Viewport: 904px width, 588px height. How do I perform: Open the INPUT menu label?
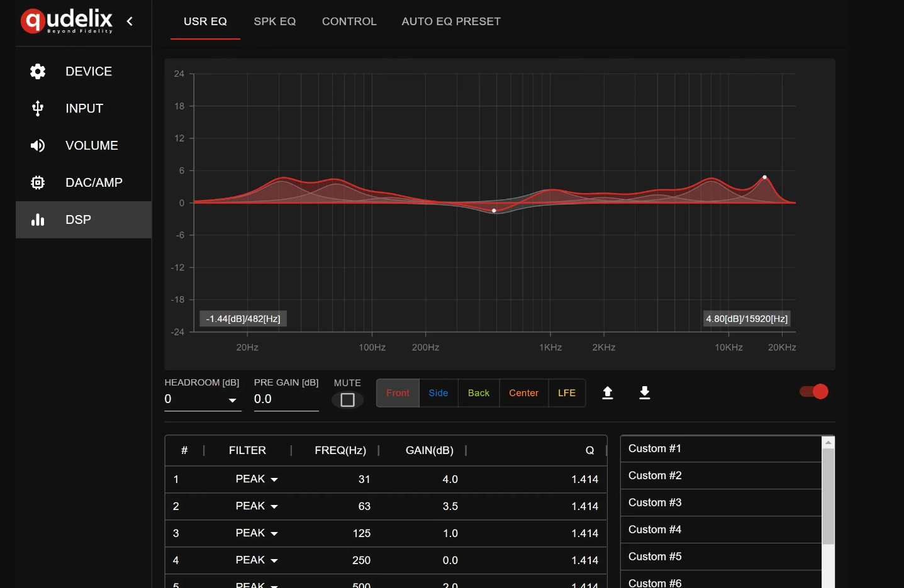coord(84,109)
